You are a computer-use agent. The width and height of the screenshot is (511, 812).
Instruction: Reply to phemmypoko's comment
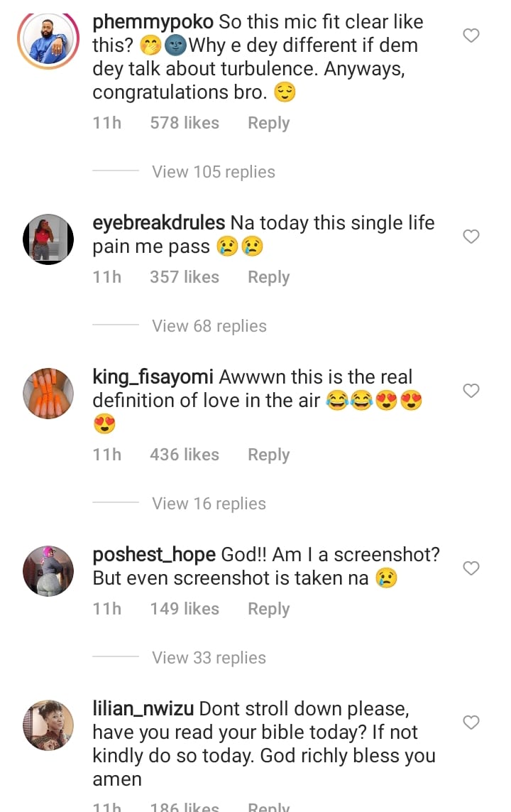pos(268,123)
